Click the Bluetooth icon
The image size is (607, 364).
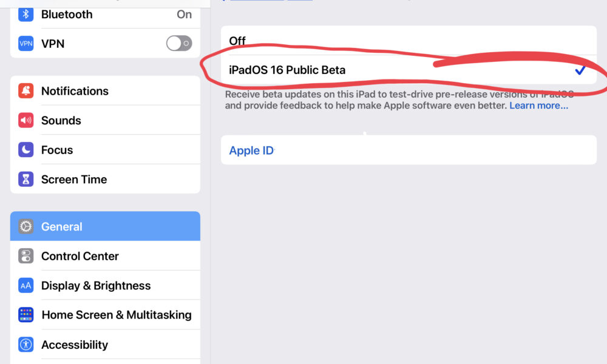point(25,15)
